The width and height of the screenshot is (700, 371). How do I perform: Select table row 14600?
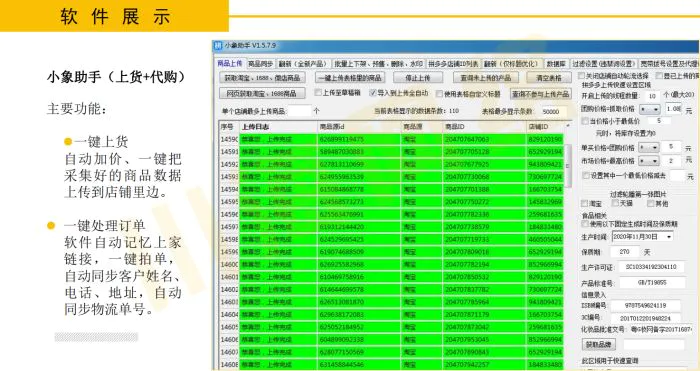pos(391,264)
